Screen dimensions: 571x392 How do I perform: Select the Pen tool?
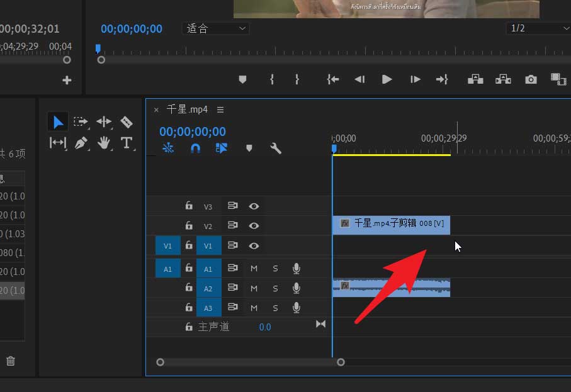point(81,143)
